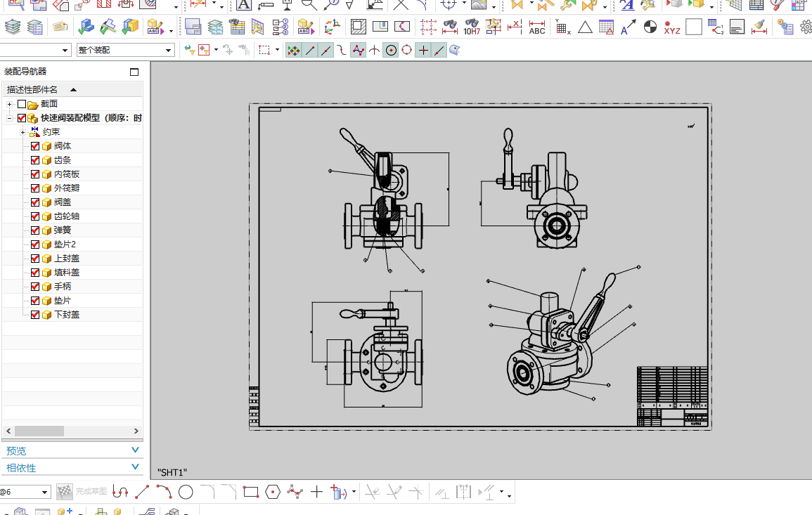Click the 10H7 tolerance search icon

471,27
